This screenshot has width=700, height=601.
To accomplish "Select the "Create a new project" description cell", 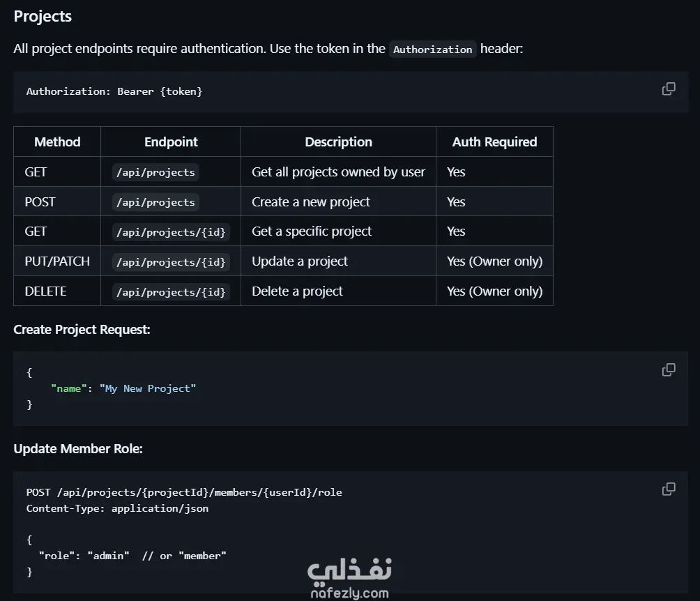I will 311,202.
